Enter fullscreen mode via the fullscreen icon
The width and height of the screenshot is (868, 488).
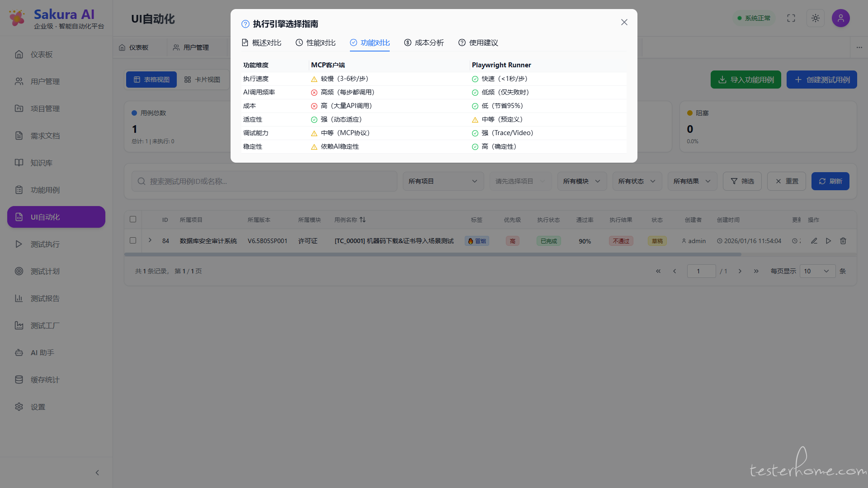point(791,18)
